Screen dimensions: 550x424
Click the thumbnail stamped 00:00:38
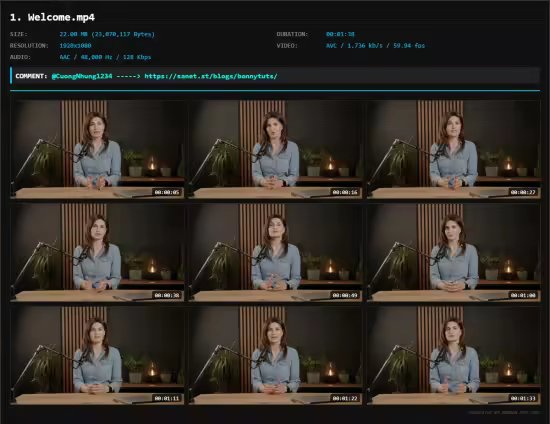coord(97,252)
